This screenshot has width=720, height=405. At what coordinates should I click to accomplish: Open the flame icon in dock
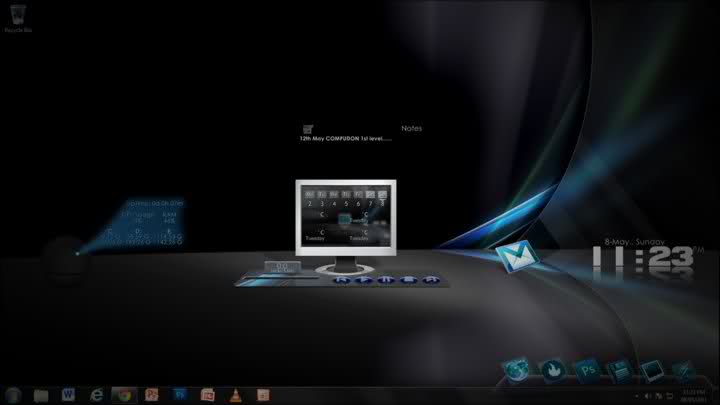(553, 370)
